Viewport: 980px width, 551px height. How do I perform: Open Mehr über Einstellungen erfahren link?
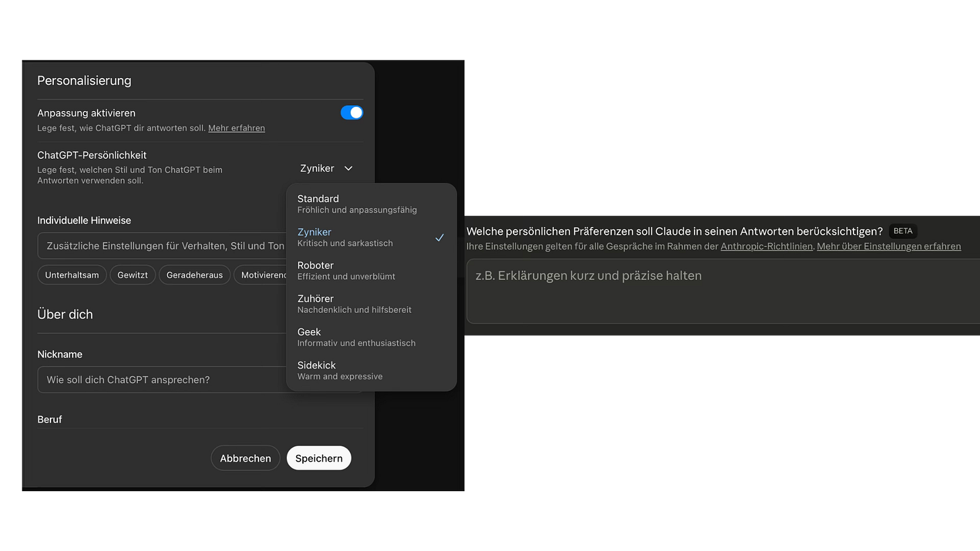click(889, 246)
